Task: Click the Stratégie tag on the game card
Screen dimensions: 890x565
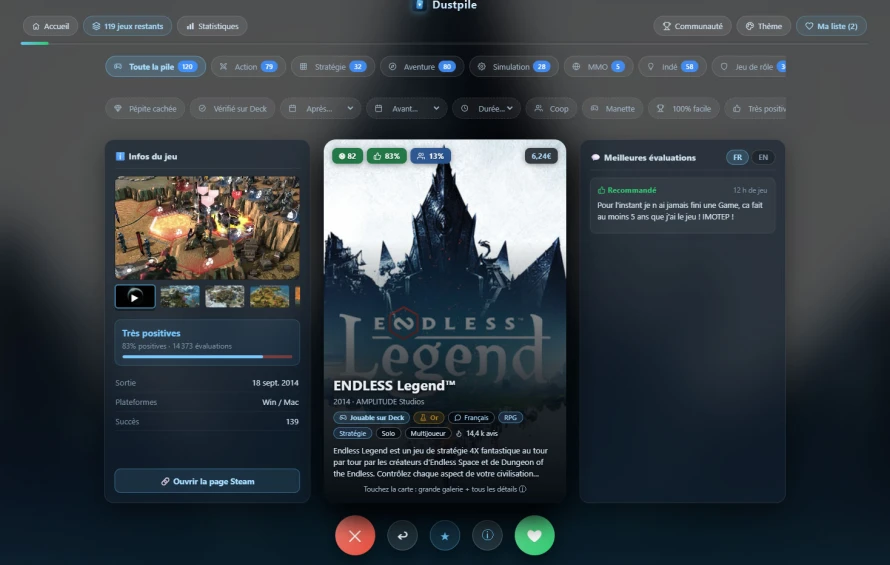Action: tap(352, 433)
